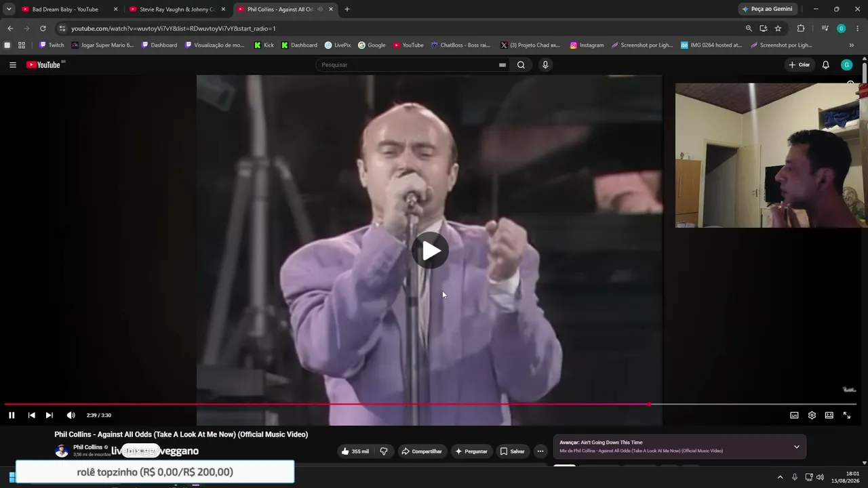Click the Perguntar button
This screenshot has width=868, height=488.
pos(471,451)
